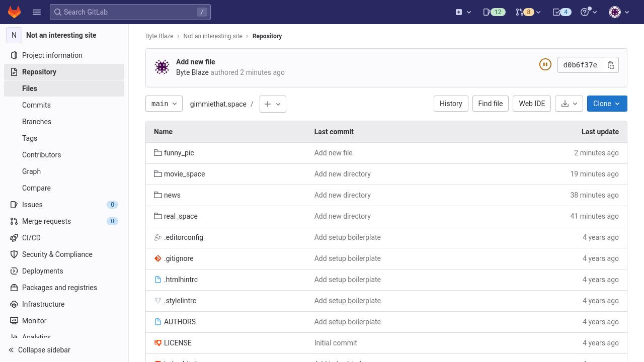This screenshot has height=362, width=644.
Task: Open the Clone dropdown
Action: pyautogui.click(x=607, y=104)
